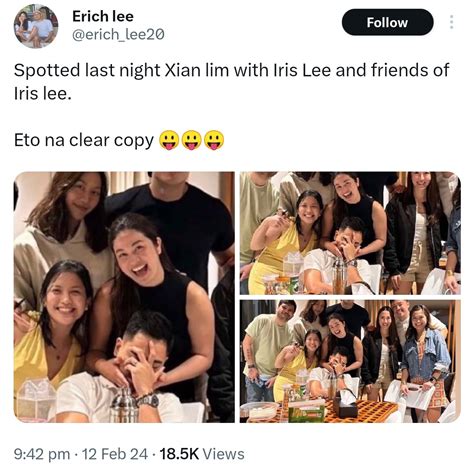This screenshot has height=469, width=474.
Task: Click the 9:42 pm timestamp
Action: tap(42, 454)
